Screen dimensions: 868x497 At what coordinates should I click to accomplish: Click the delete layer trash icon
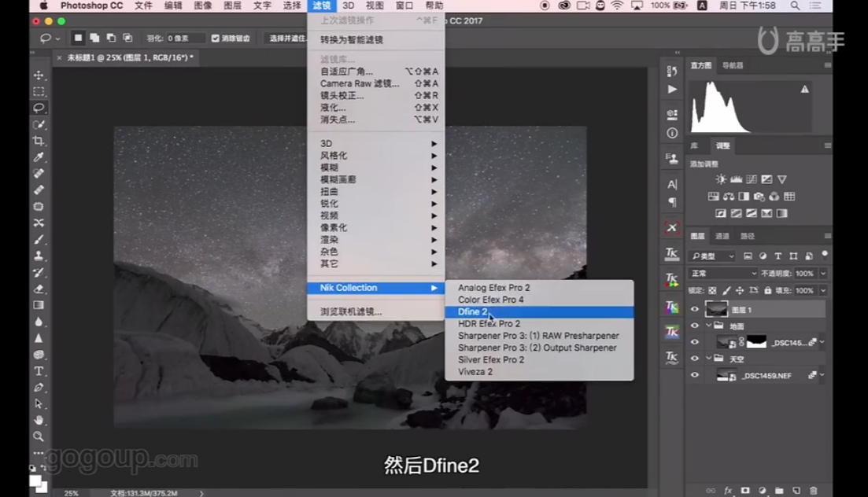(813, 491)
